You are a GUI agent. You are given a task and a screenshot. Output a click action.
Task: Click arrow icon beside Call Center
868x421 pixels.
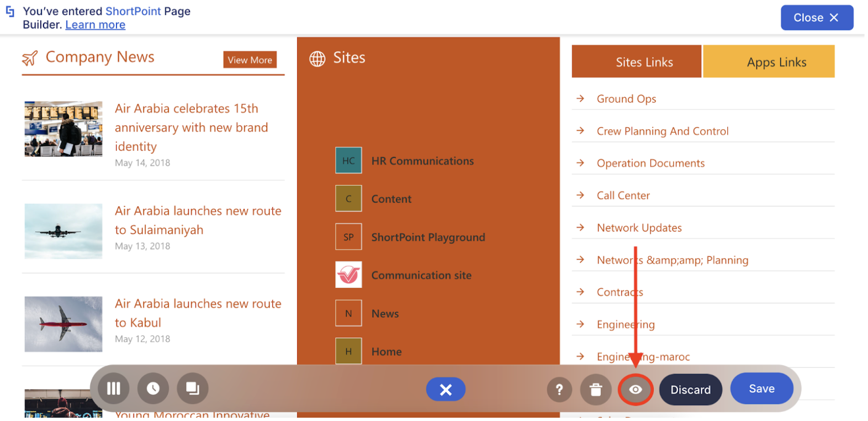point(580,195)
